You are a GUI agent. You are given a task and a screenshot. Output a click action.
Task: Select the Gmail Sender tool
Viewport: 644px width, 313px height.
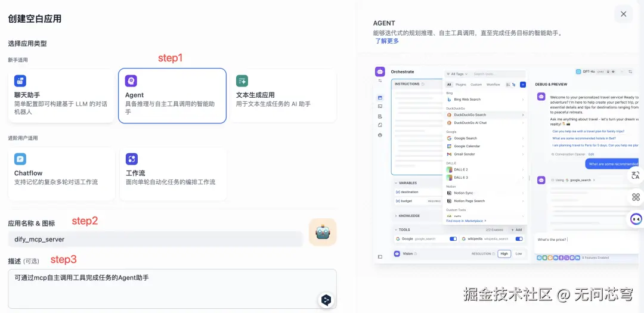click(485, 154)
